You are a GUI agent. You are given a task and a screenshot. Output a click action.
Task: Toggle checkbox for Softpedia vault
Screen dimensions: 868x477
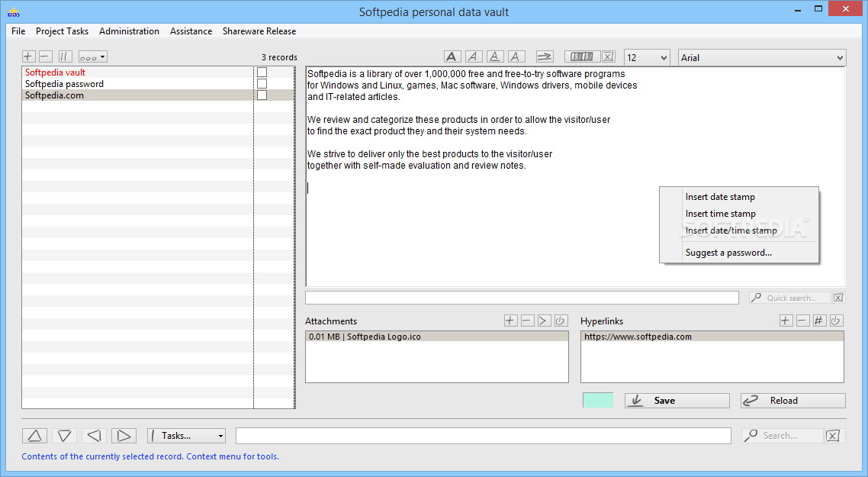click(262, 72)
